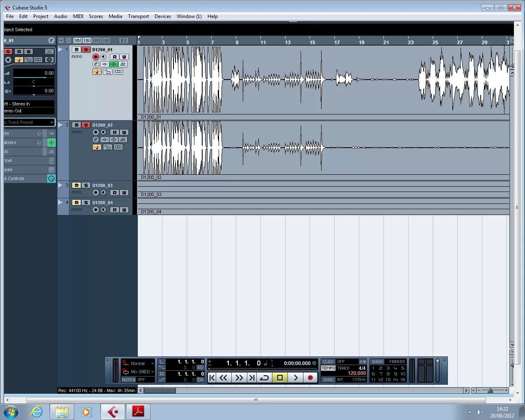Viewport: 525px width, 420px height.
Task: Open track color selector icon
Action: pos(123,41)
